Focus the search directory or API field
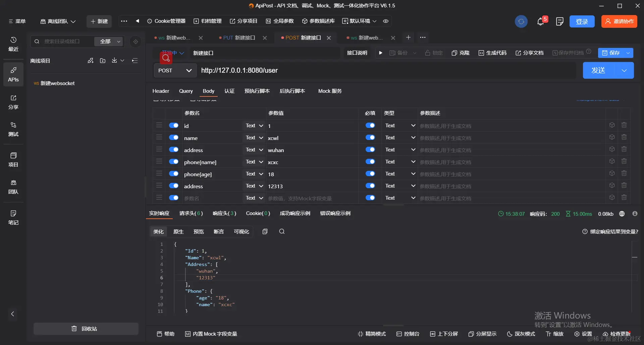The image size is (644, 345). point(64,42)
